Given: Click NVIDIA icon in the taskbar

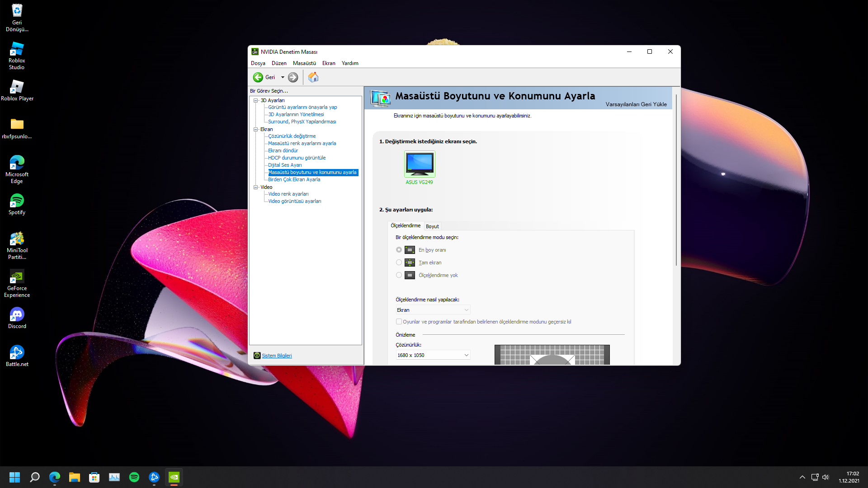Looking at the screenshot, I should point(174,477).
